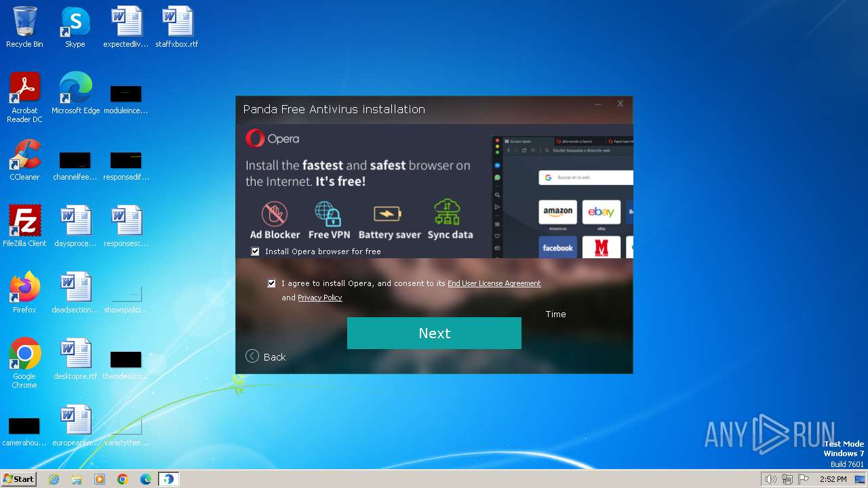This screenshot has width=868, height=488.
Task: Select the daysproce... Word document
Action: click(x=75, y=226)
